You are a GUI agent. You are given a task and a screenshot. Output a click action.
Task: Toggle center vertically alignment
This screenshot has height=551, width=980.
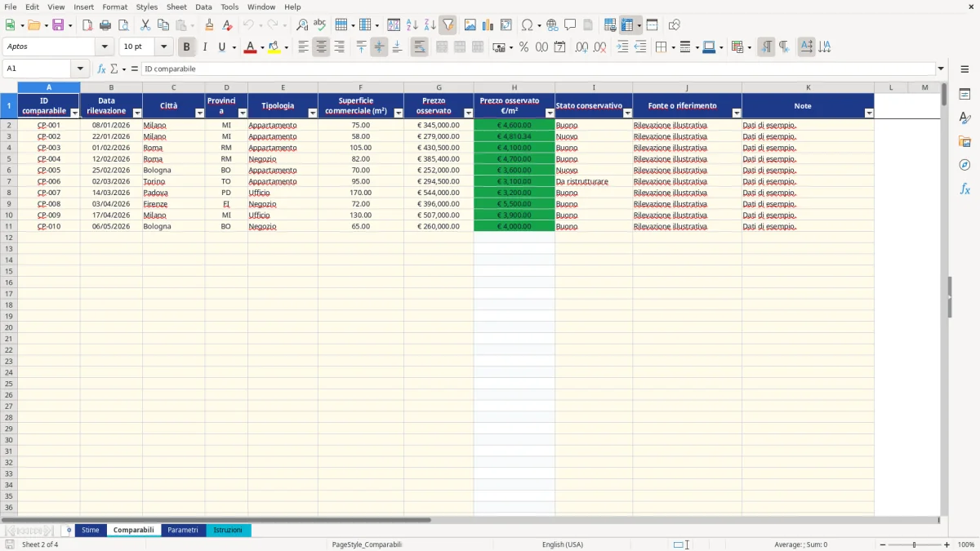(379, 47)
